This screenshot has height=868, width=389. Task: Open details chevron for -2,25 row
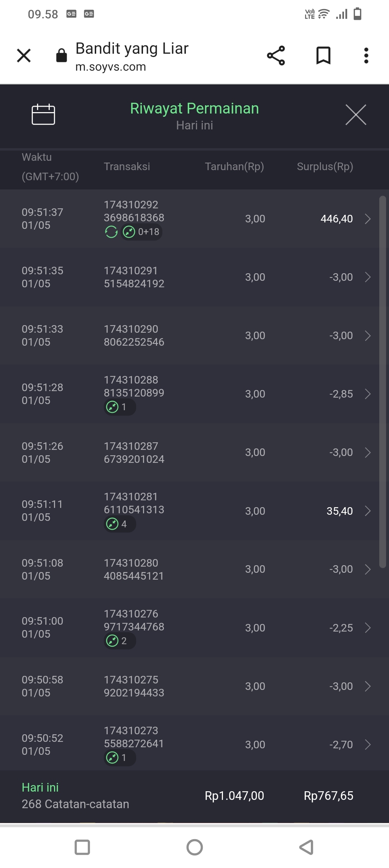point(367,628)
